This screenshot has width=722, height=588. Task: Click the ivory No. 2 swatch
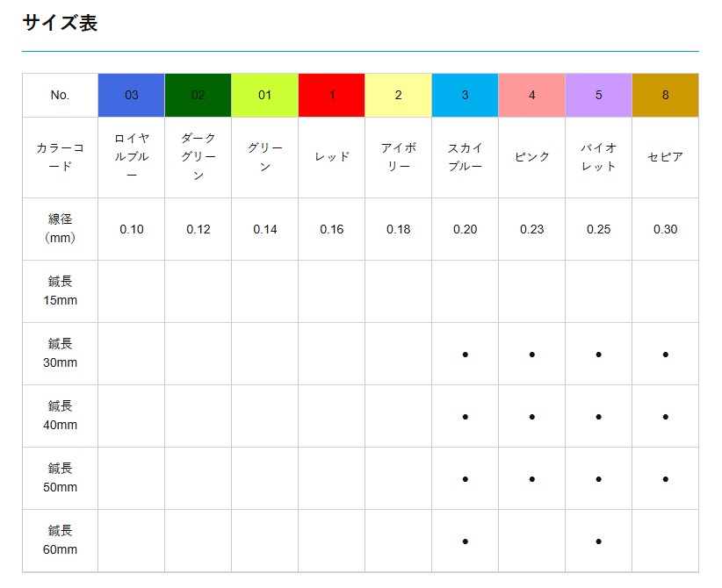[398, 95]
